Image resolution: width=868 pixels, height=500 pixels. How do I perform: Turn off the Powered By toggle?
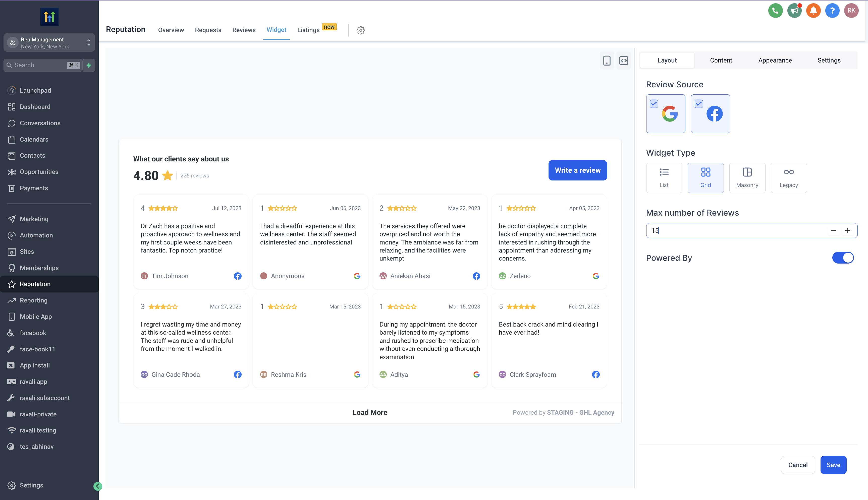pyautogui.click(x=843, y=258)
